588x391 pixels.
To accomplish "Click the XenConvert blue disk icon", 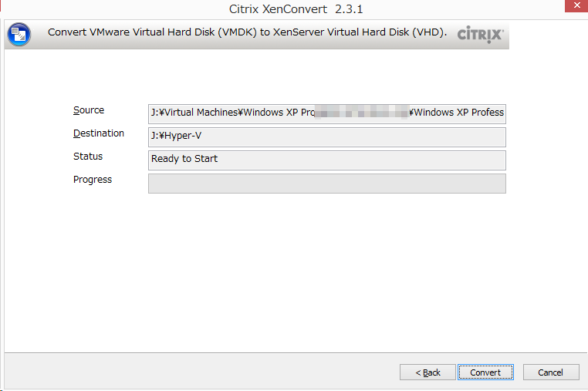I will [x=19, y=35].
